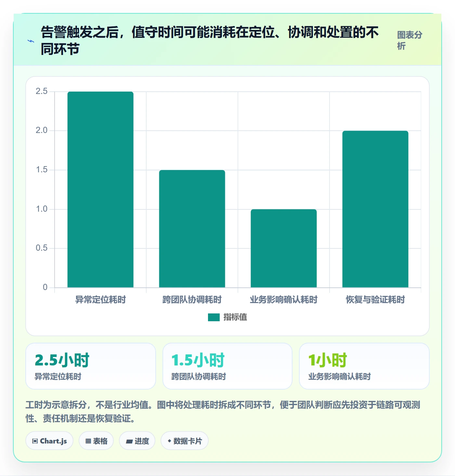The width and height of the screenshot is (455, 476).
Task: Click the 指标值 legend label
Action: coord(235,317)
